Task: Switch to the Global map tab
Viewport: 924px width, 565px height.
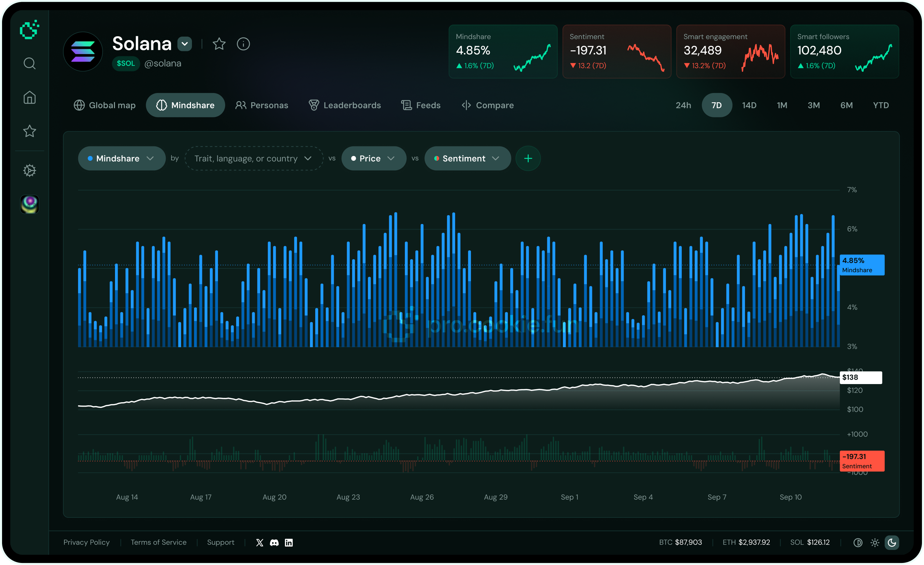Action: click(x=105, y=105)
